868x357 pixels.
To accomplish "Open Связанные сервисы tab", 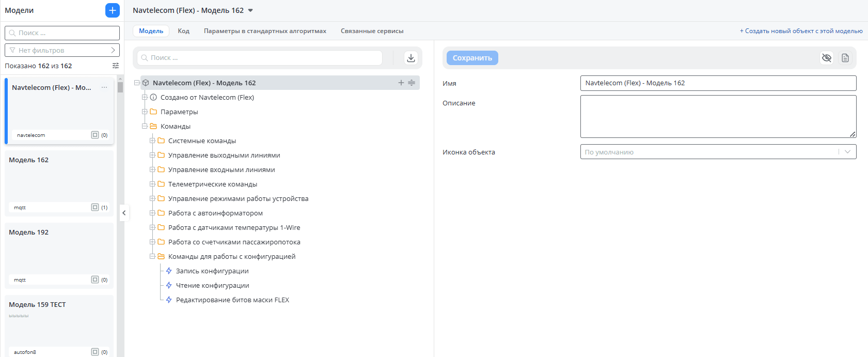I will [372, 31].
